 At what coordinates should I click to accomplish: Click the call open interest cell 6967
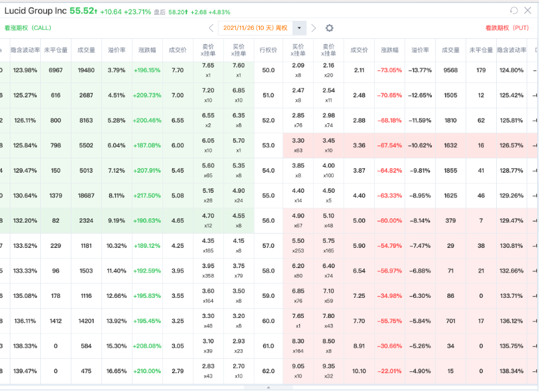coord(56,71)
